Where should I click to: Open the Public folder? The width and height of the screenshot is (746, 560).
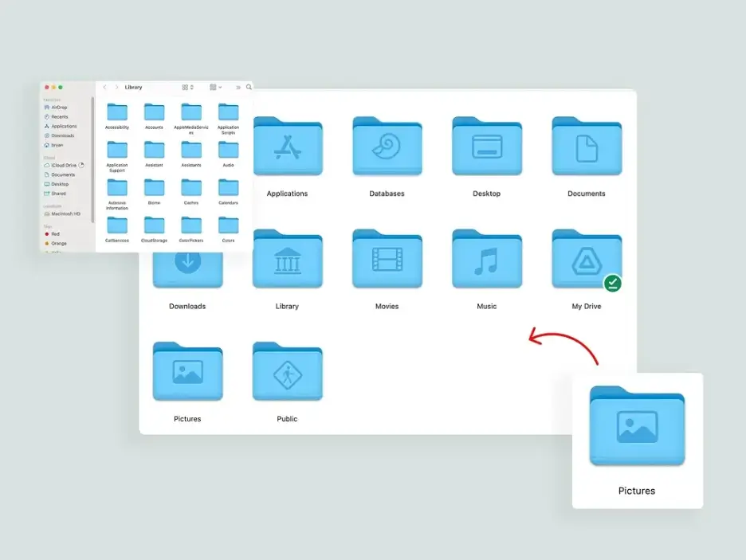coord(288,372)
